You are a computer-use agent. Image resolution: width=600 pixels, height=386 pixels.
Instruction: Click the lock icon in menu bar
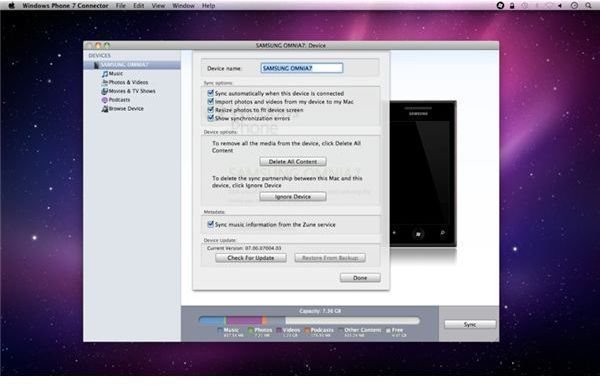pos(512,5)
